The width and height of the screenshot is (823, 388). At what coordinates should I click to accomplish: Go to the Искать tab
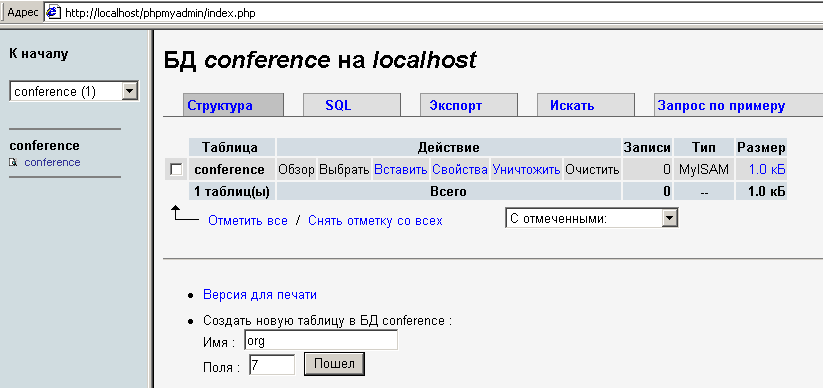point(586,105)
